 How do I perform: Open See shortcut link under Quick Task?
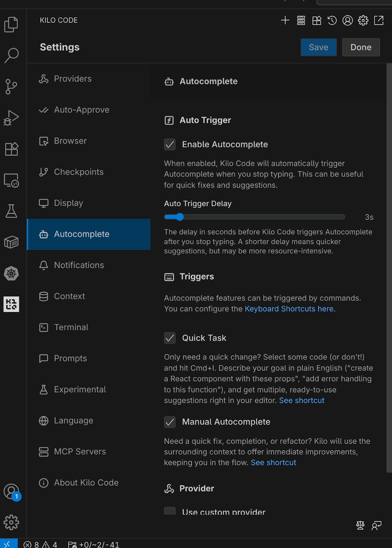pos(302,400)
